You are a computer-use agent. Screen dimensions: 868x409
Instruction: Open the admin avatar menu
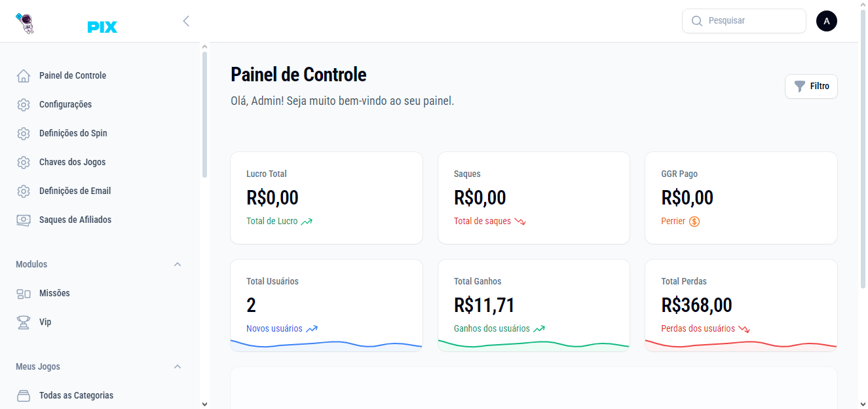826,21
